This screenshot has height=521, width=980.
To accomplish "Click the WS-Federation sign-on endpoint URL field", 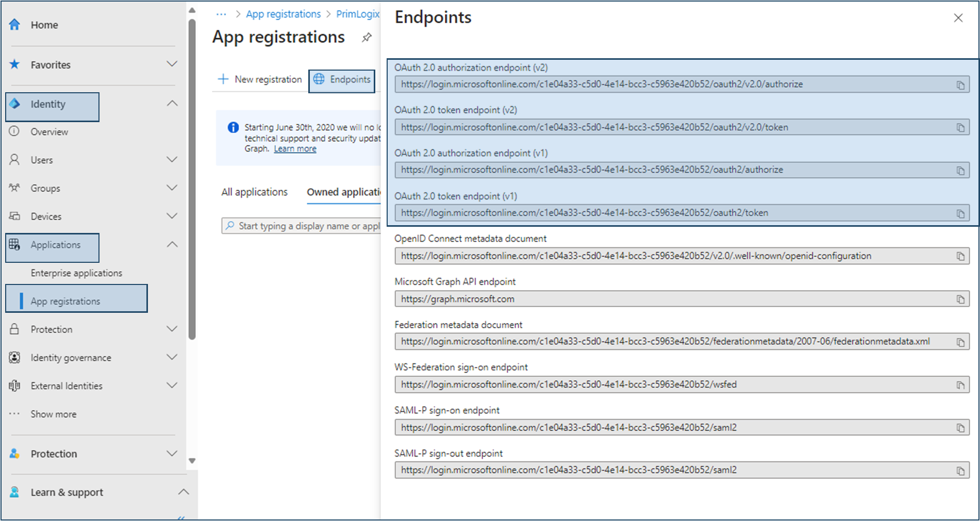I will coord(682,384).
